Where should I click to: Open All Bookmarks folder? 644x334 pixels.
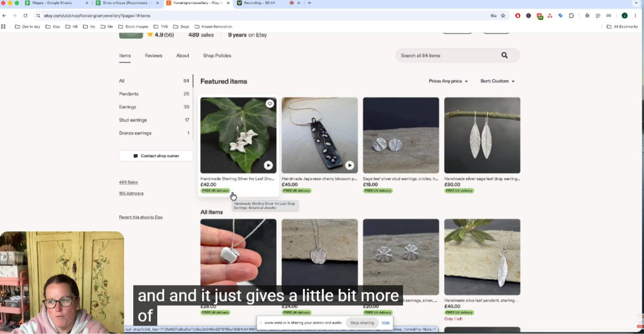[x=622, y=26]
